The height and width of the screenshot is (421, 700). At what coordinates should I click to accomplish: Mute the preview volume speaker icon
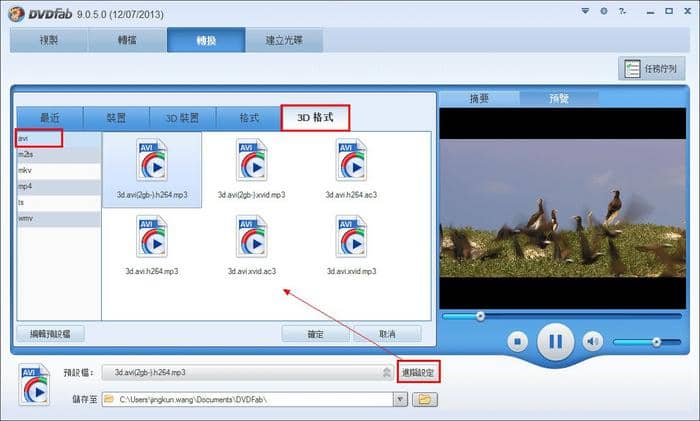click(x=593, y=342)
